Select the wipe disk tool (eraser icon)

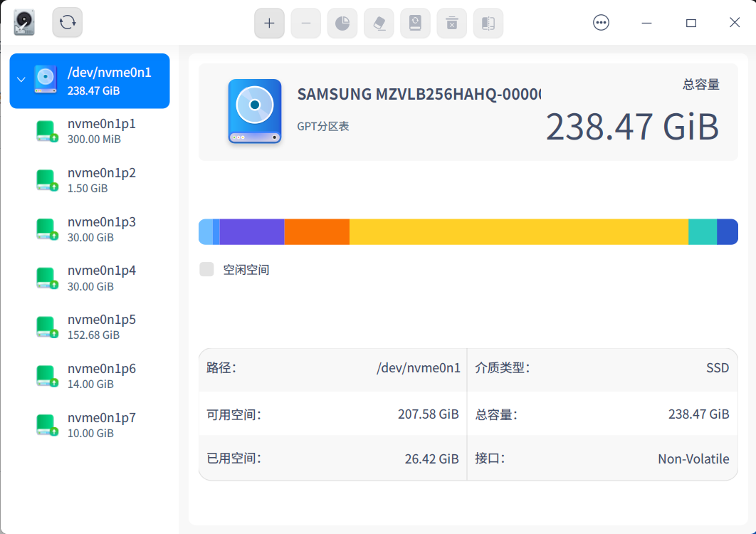point(379,23)
